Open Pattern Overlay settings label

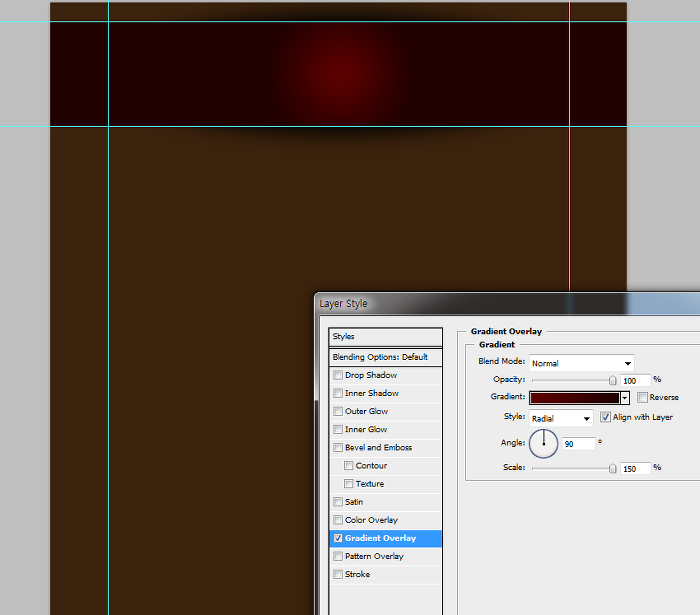click(x=374, y=556)
